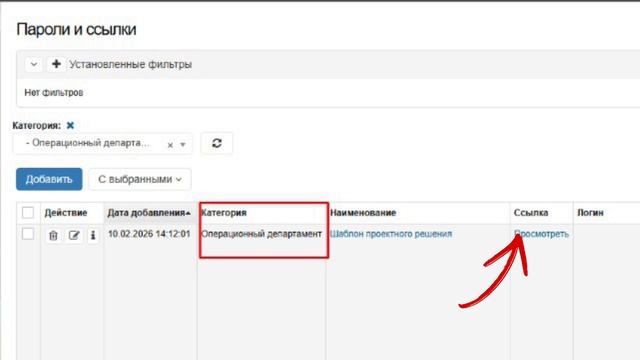Click the Наименование column header
This screenshot has height=360, width=640.
click(x=363, y=213)
